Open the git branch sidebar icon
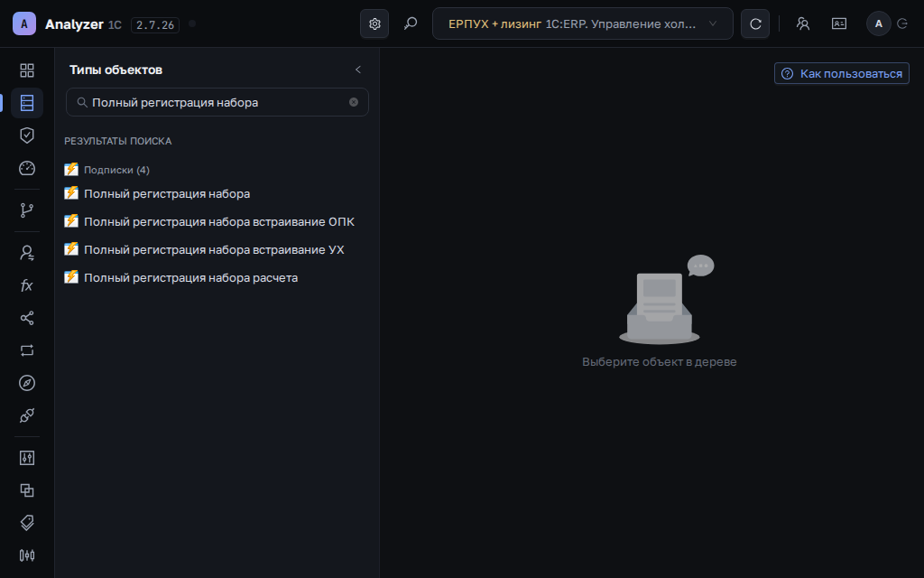Viewport: 924px width, 578px height. [27, 210]
